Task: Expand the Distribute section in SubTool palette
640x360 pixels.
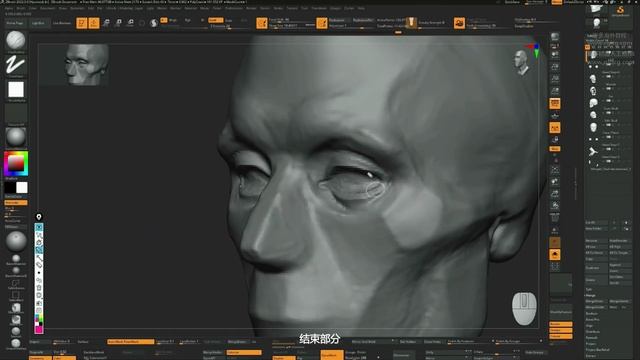Action: (x=593, y=332)
